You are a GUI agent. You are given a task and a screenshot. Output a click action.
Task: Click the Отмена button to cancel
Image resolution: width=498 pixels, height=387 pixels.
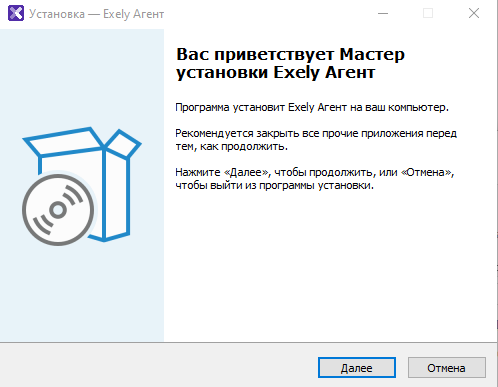446,368
